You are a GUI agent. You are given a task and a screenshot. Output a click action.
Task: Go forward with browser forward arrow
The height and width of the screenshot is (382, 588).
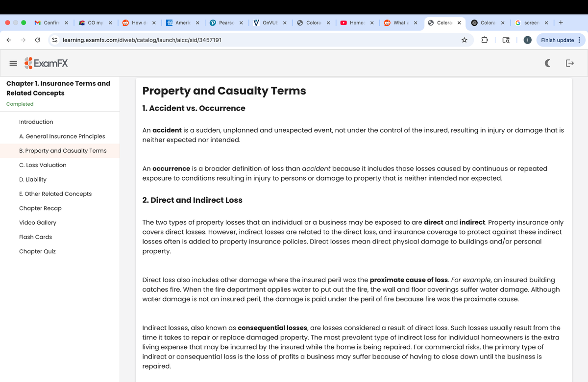[23, 40]
